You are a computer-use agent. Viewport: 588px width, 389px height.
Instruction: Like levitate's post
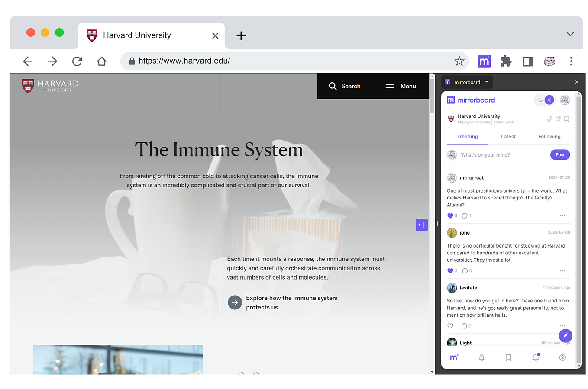click(450, 326)
